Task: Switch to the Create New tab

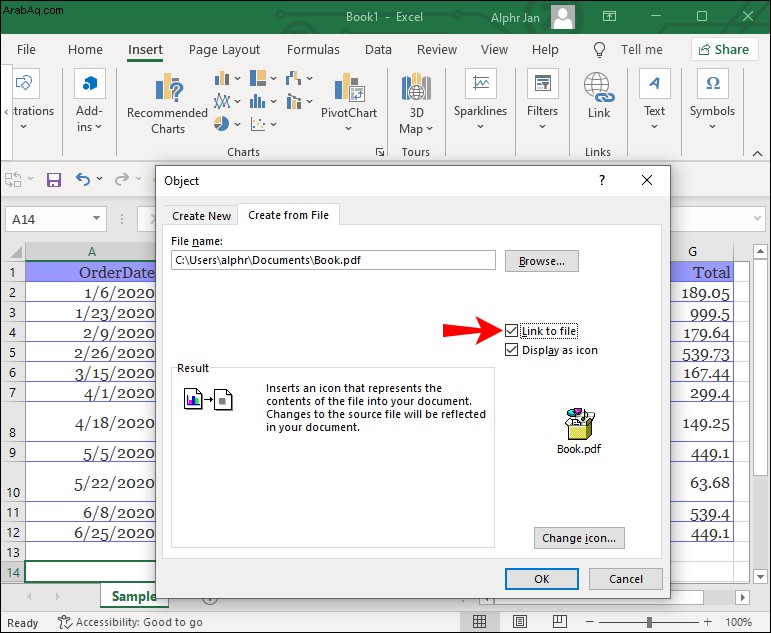Action: [x=201, y=216]
